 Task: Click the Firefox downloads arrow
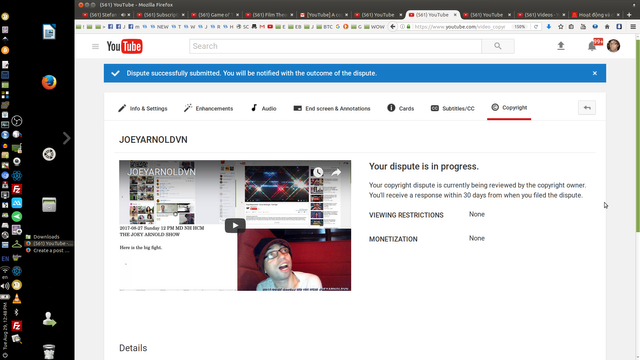[x=549, y=27]
